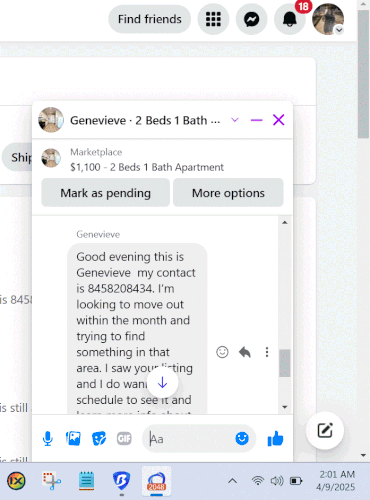React to Genevieve's message with emoji

point(222,352)
